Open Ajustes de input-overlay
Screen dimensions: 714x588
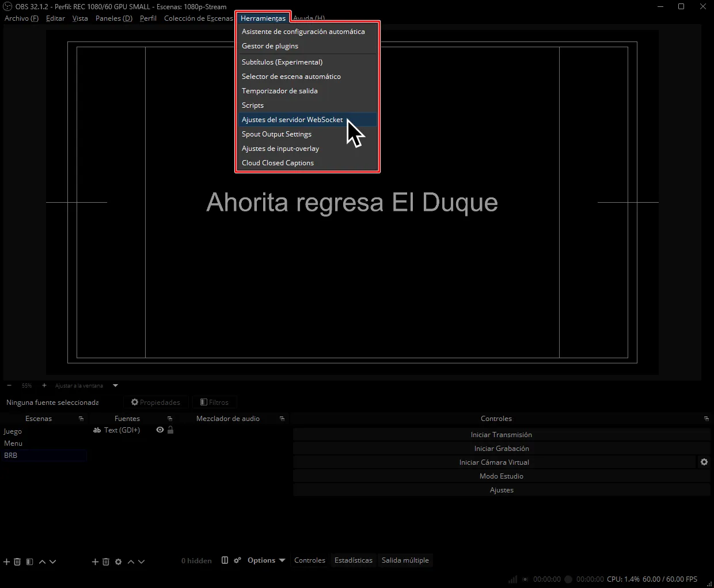point(307,149)
